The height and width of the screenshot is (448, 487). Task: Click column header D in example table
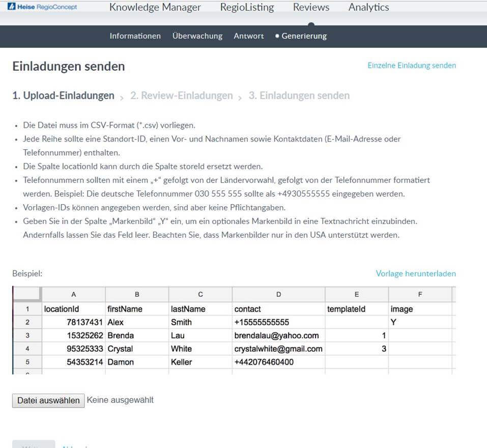[x=278, y=294]
